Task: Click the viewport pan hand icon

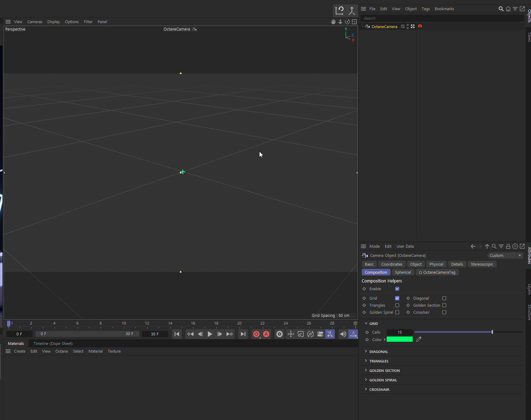Action: tap(333, 22)
